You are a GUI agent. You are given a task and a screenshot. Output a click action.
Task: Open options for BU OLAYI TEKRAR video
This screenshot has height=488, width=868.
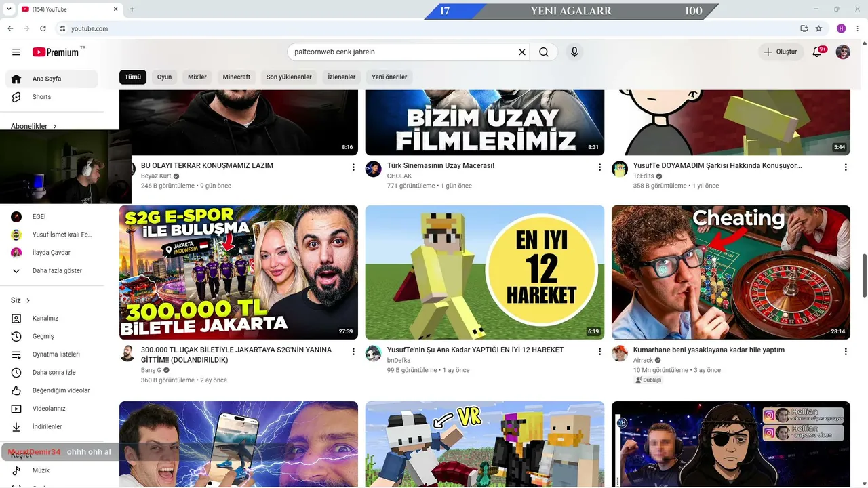[x=353, y=167]
